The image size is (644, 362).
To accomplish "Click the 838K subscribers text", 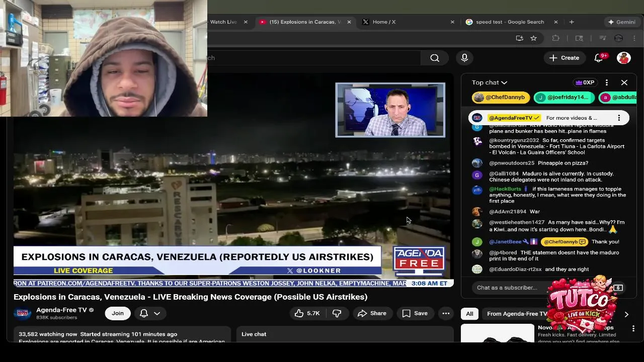I will pos(56,318).
